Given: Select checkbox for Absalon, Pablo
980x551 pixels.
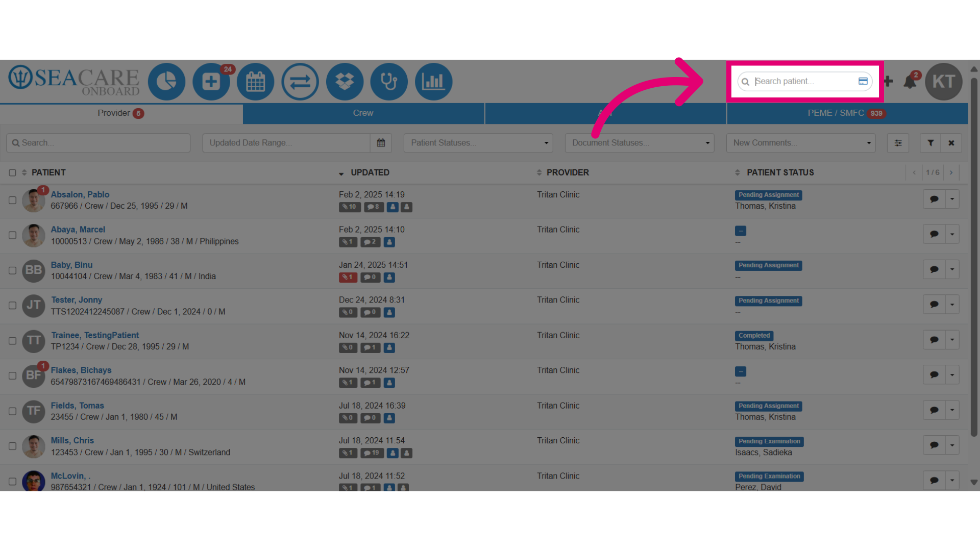Looking at the screenshot, I should 12,200.
